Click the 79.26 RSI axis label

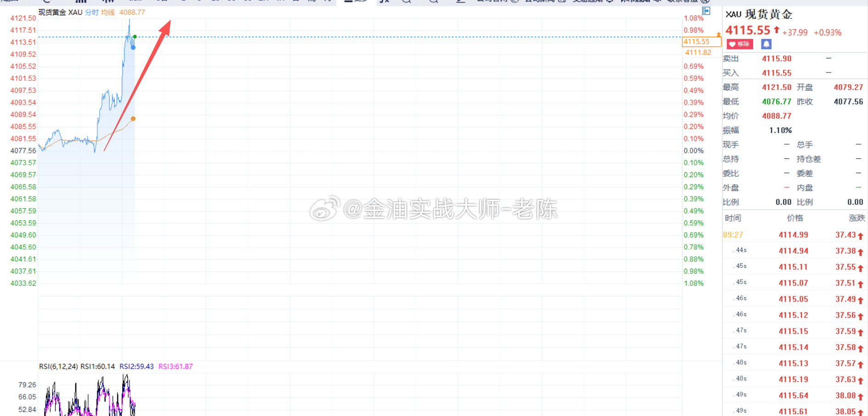point(27,385)
